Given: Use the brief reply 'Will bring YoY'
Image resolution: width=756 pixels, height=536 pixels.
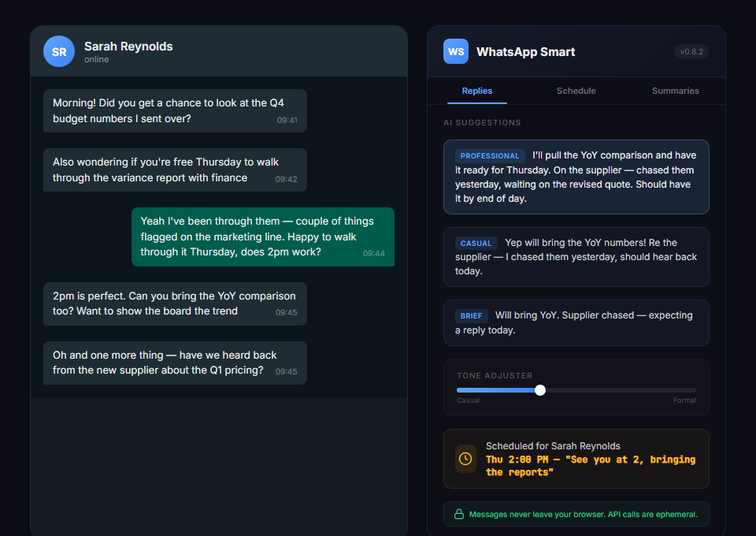Looking at the screenshot, I should [576, 323].
